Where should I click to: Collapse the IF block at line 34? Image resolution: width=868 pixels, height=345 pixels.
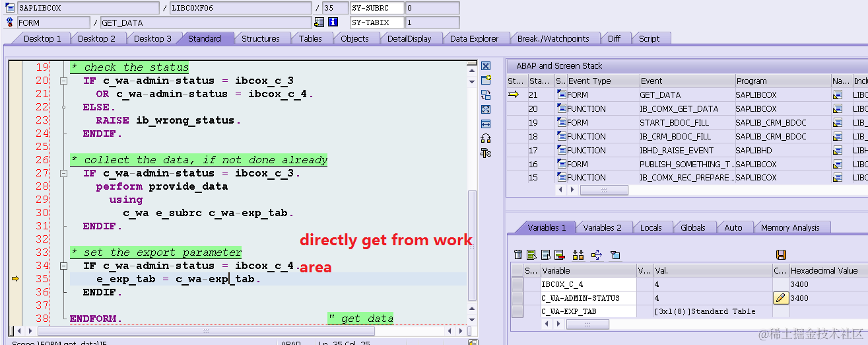(x=63, y=266)
